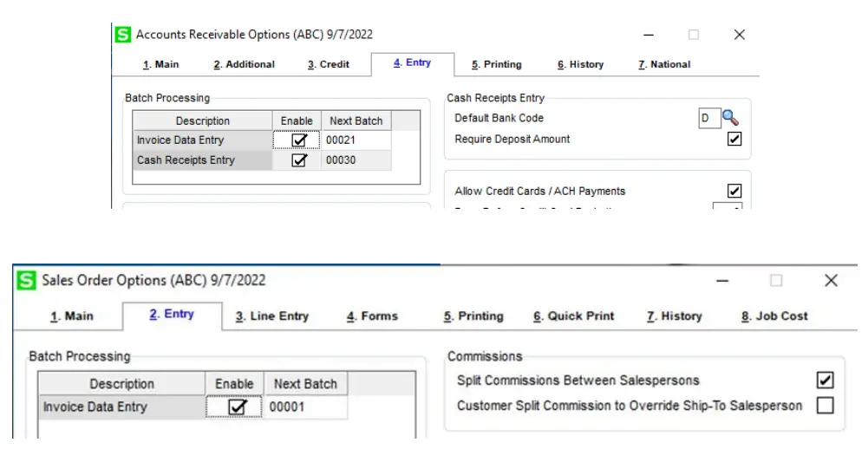The width and height of the screenshot is (868, 462).
Task: Close Sales Order Options window
Action: click(x=831, y=281)
